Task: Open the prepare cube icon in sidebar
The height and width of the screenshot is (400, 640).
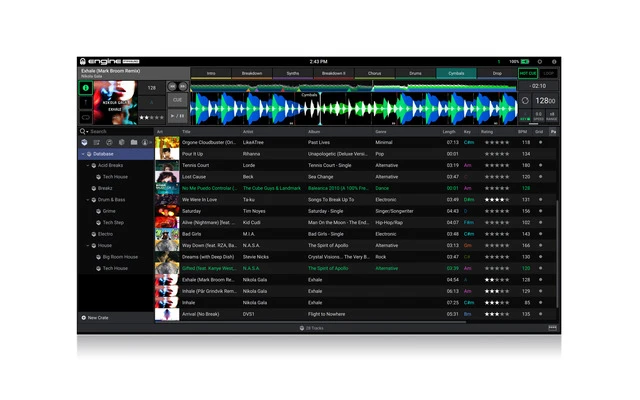Action: (121, 142)
